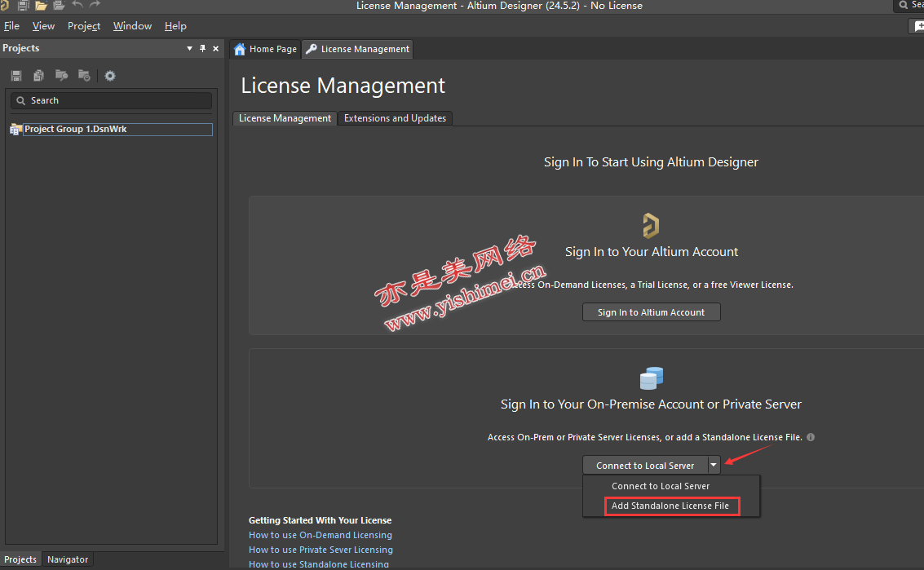Click the Undo arrow in title bar
This screenshot has width=924, height=570.
pyautogui.click(x=77, y=5)
